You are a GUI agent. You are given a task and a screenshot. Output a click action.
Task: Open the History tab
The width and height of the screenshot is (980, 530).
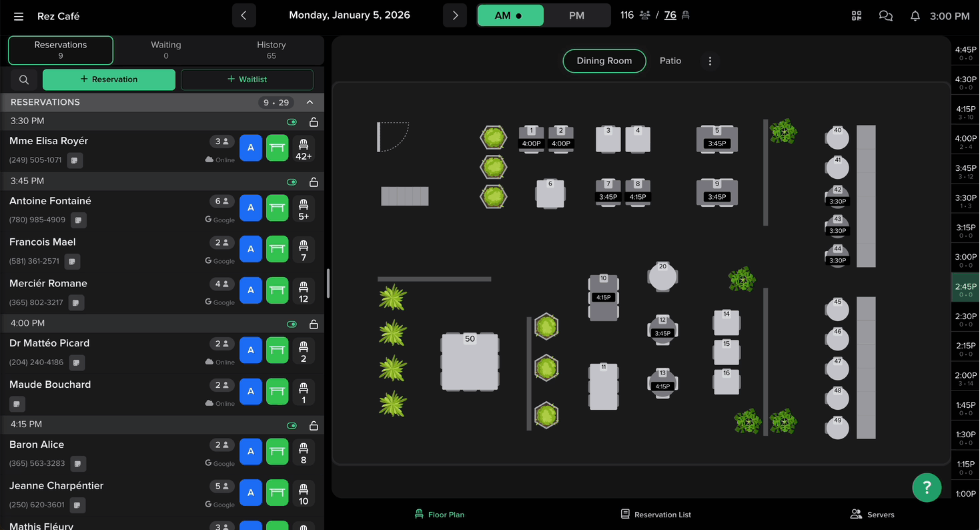(x=271, y=50)
